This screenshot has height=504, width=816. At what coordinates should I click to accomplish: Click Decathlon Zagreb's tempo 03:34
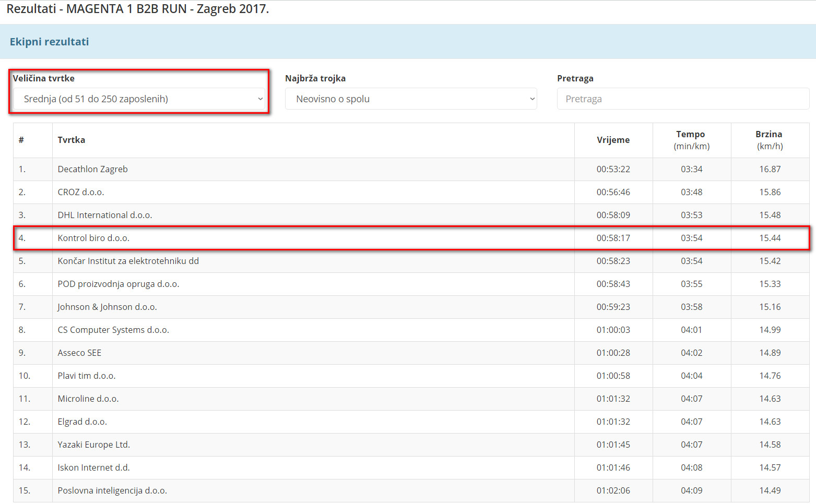click(x=692, y=169)
